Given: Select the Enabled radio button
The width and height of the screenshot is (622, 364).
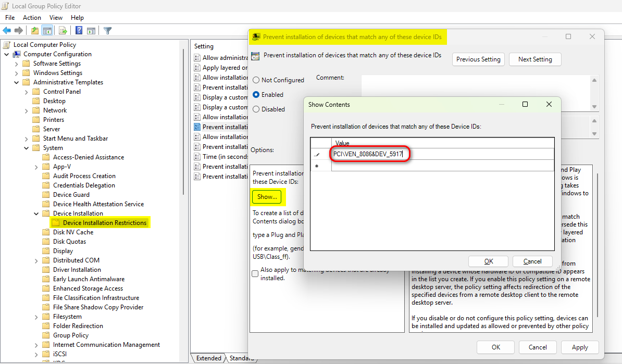Looking at the screenshot, I should point(256,94).
